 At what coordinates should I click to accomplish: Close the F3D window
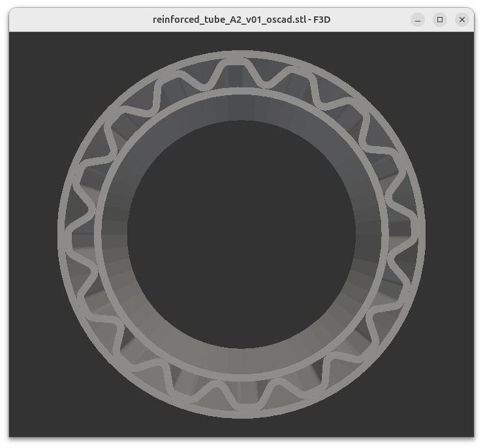point(462,20)
